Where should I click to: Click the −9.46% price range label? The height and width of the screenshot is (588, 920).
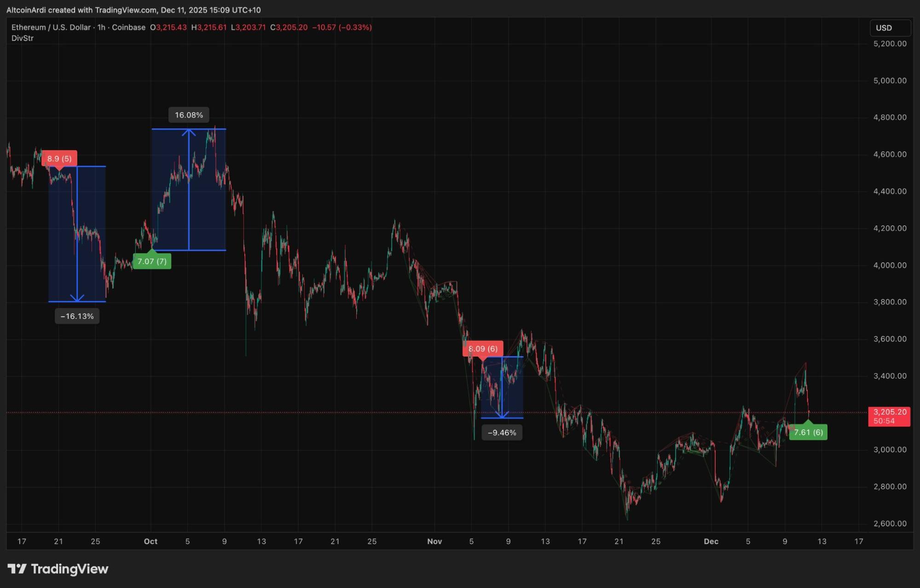tap(502, 432)
